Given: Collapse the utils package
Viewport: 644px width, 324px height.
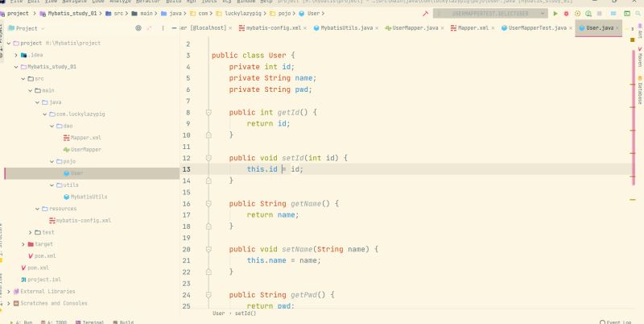Looking at the screenshot, I should tap(52, 185).
